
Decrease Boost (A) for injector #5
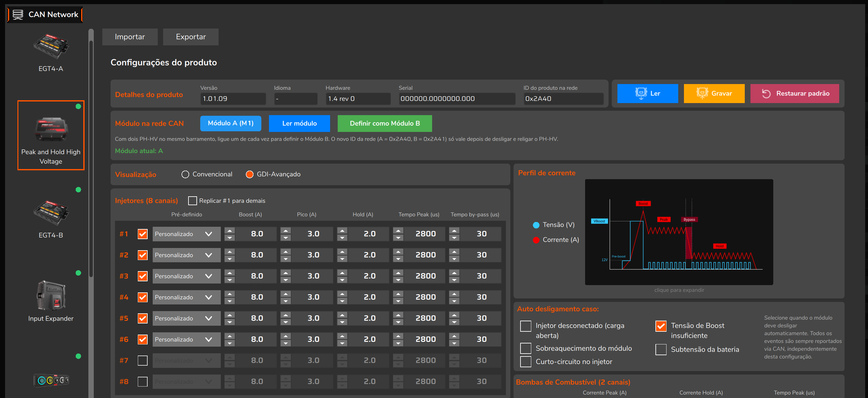[230, 322]
